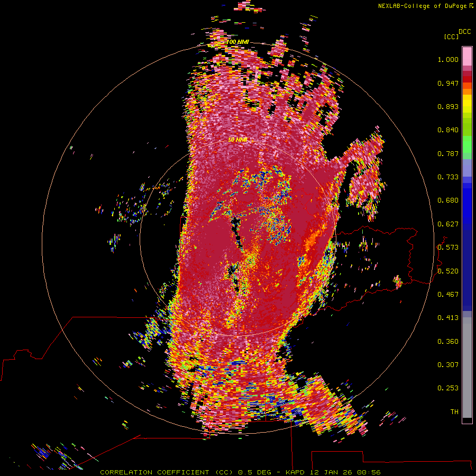Click the 0.627 color scale value
This screenshot has width=476, height=476.
448,224
